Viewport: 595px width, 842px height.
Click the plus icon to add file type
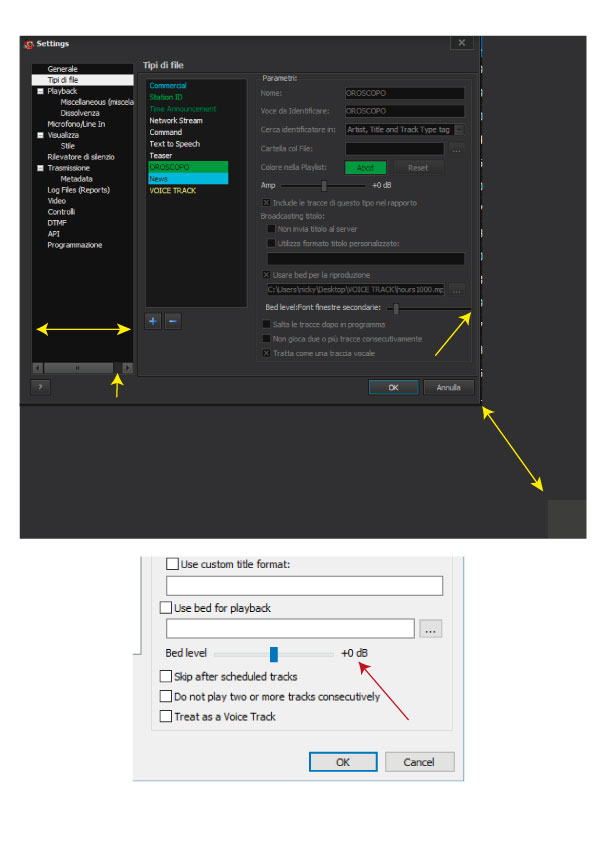pos(153,321)
